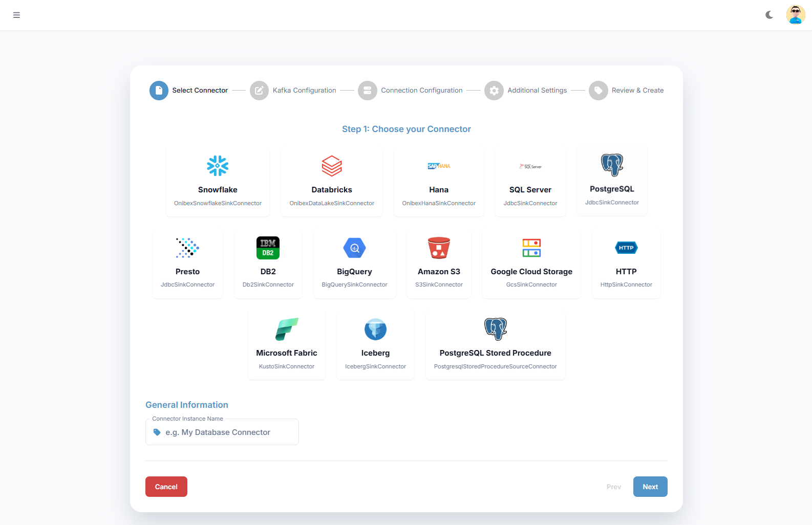Click the HttpSinkConnector text
The width and height of the screenshot is (812, 525).
626,285
